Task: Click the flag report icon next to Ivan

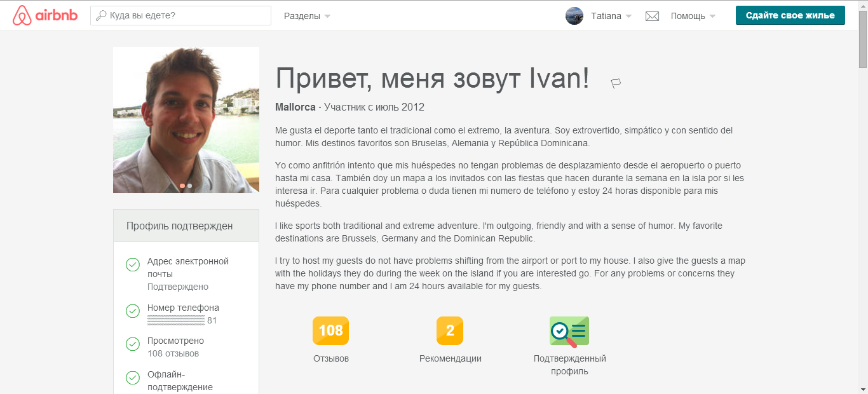Action: coord(615,83)
